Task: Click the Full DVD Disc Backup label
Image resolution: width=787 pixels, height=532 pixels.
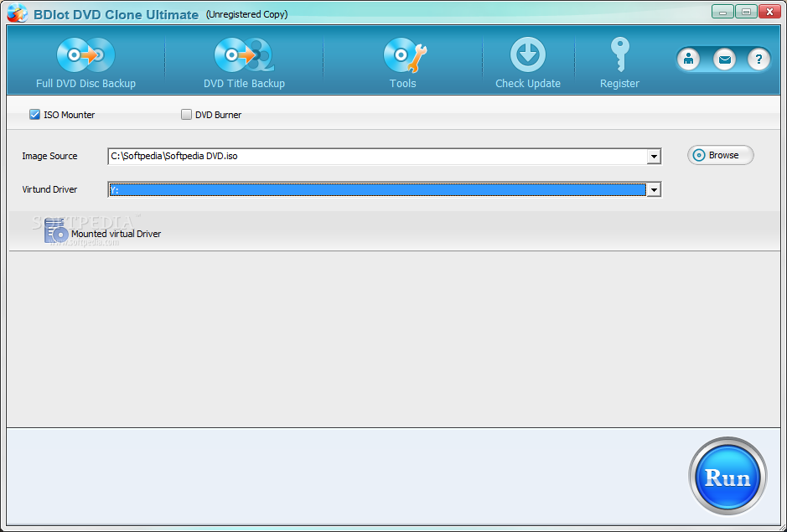Action: coord(85,83)
